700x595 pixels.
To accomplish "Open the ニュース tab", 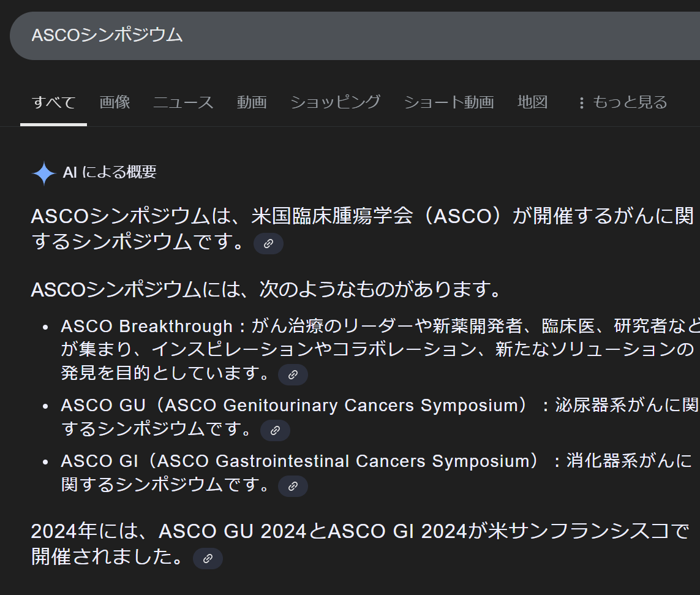I will coord(183,102).
